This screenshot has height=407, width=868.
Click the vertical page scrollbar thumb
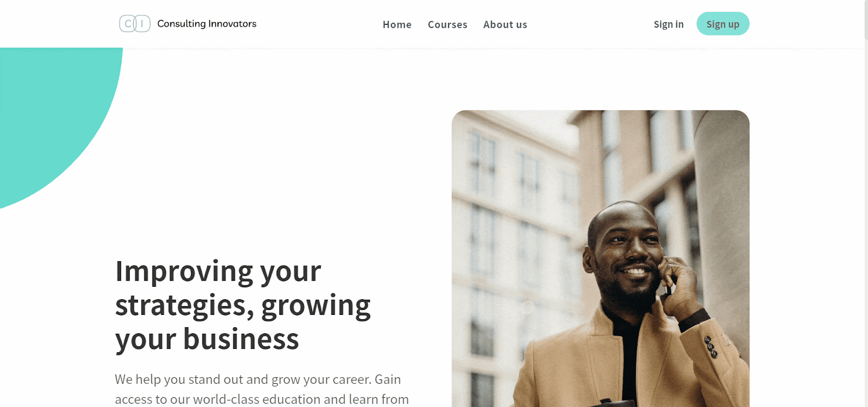tap(866, 20)
